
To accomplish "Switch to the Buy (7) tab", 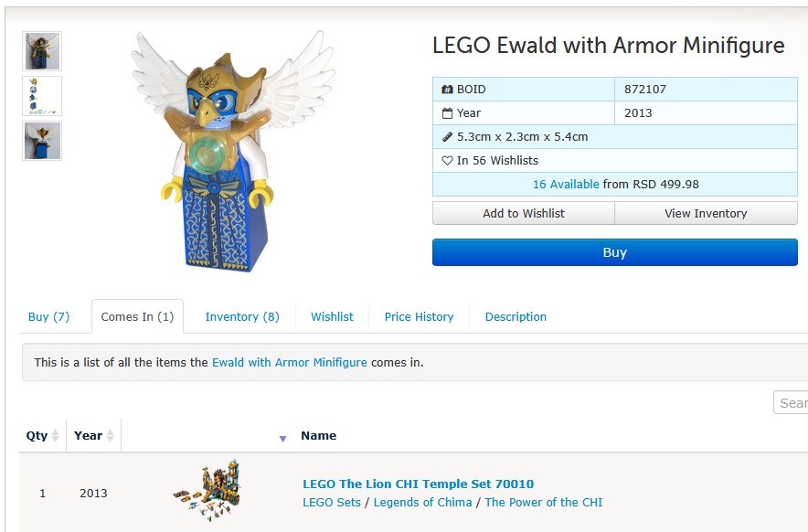I will (49, 316).
